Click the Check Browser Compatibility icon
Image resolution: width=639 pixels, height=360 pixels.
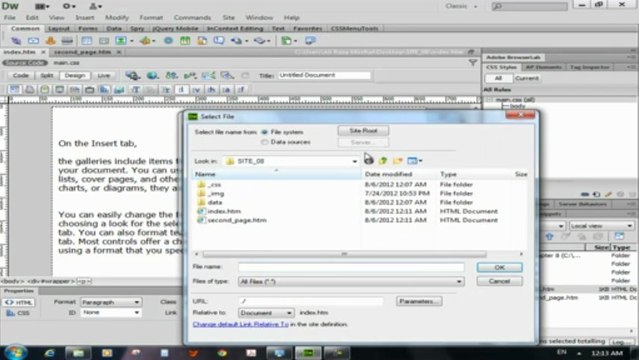(x=208, y=75)
